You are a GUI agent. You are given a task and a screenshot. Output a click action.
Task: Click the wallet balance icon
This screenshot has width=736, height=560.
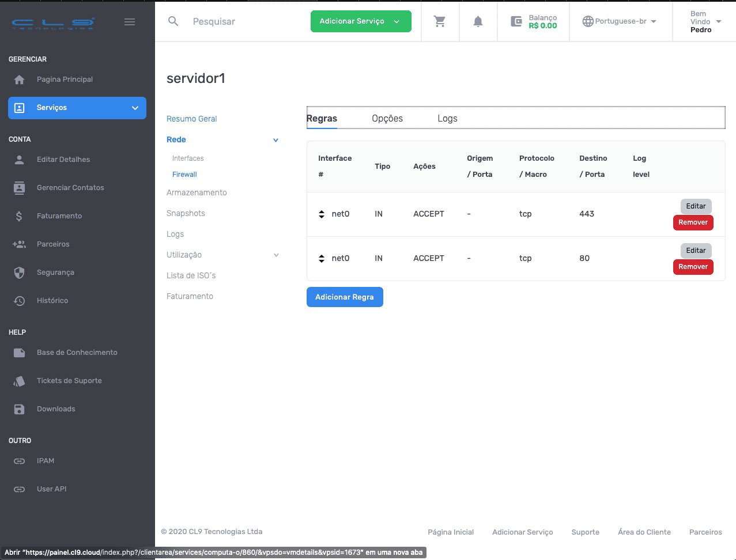coord(516,21)
